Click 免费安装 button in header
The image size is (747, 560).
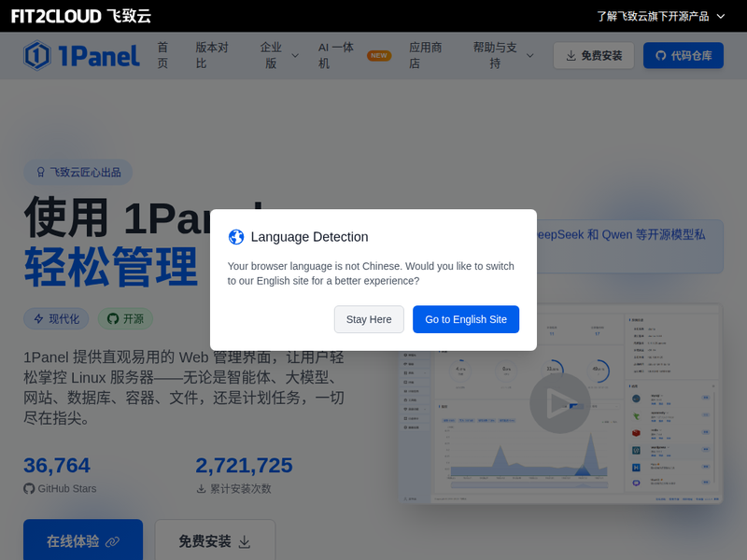click(594, 56)
